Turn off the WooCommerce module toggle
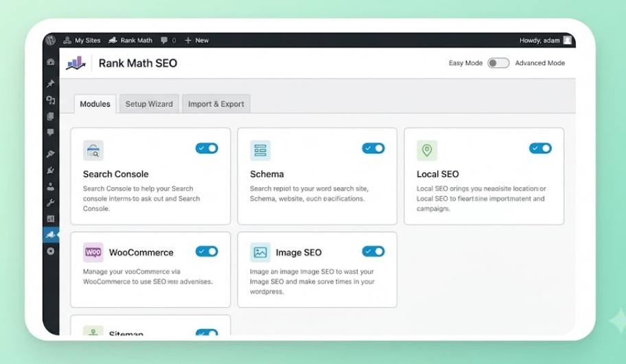 coord(207,252)
